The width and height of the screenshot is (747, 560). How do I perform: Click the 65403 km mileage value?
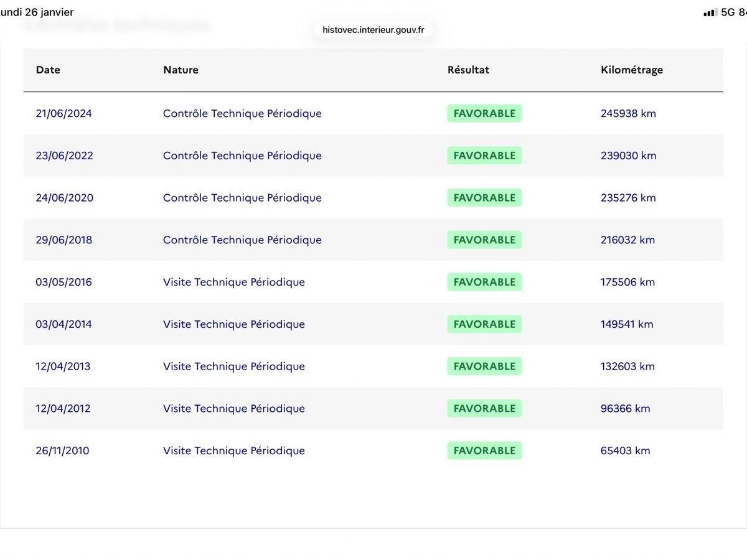(625, 450)
